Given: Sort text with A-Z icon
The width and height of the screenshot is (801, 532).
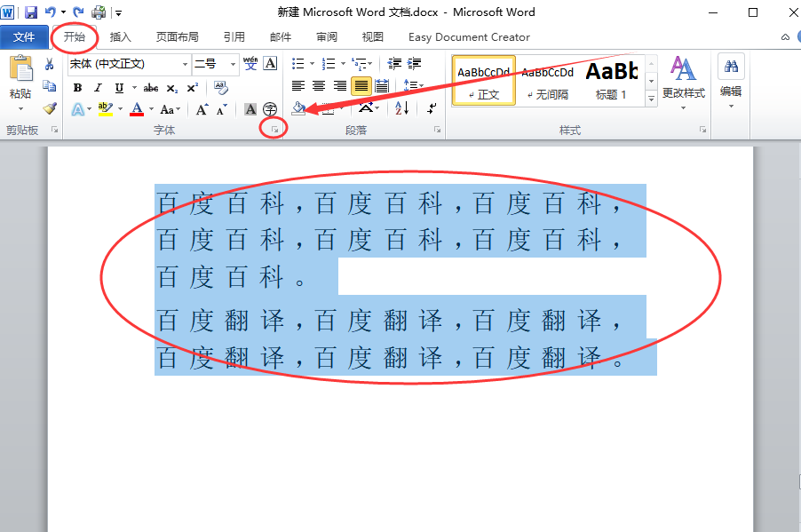Looking at the screenshot, I should (x=401, y=107).
